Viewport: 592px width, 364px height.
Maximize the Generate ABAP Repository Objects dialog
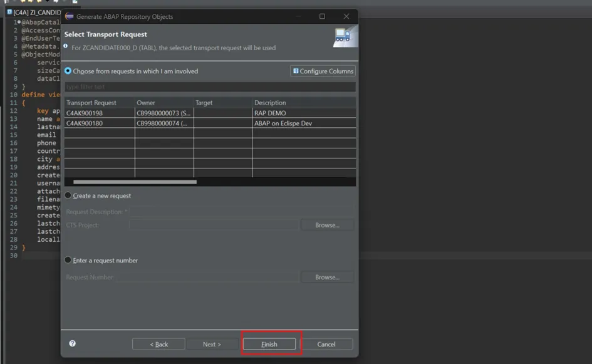322,16
